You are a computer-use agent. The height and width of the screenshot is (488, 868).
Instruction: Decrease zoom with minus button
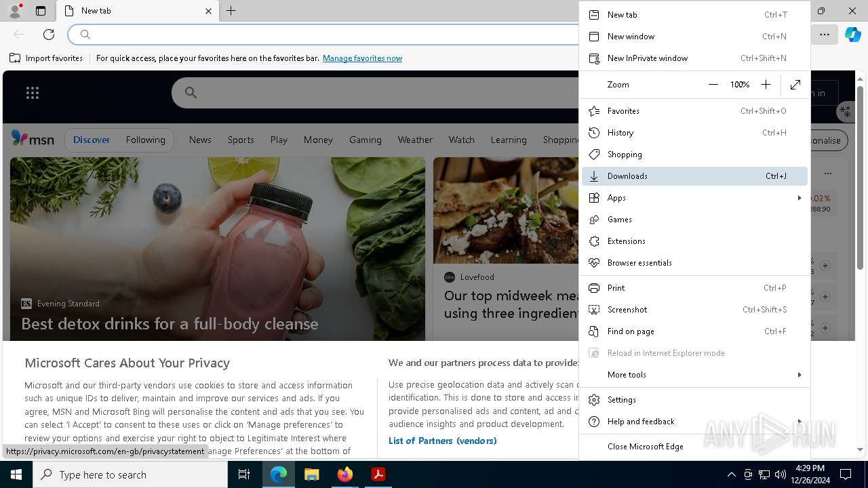[713, 85]
